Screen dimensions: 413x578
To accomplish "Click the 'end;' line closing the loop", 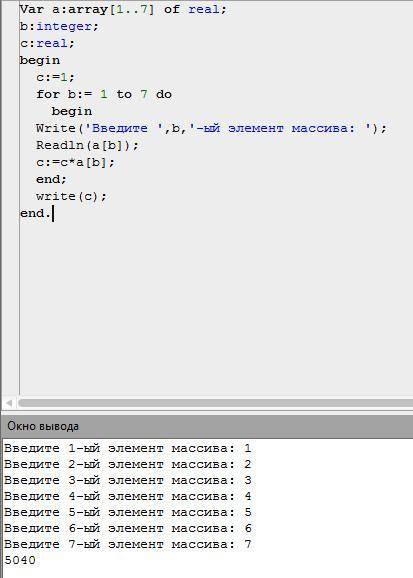I will 51,180.
